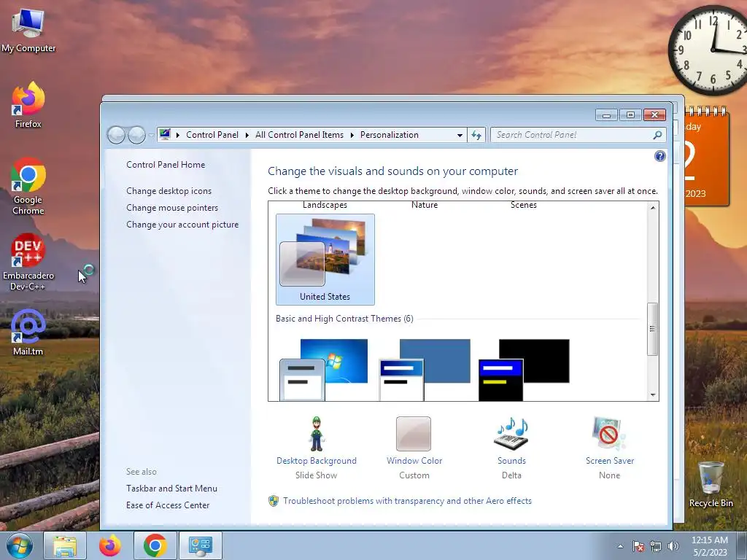The height and width of the screenshot is (560, 747).
Task: Open Screen Saver settings icon
Action: [x=608, y=433]
